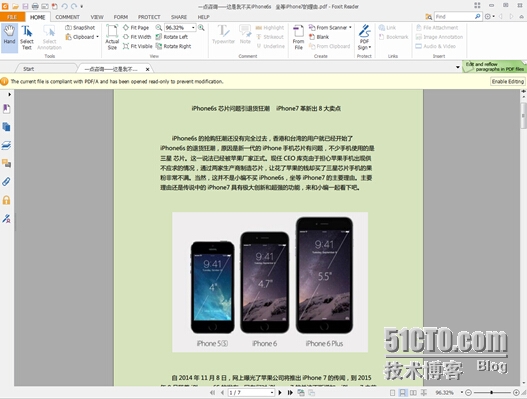Rotate the page left
Screen dimensions: 527x399
(x=172, y=37)
